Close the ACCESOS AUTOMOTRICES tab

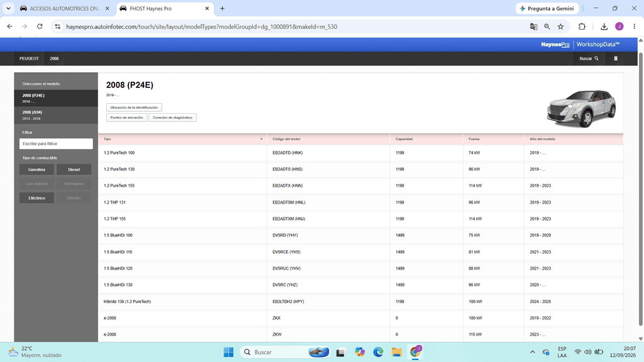click(107, 8)
